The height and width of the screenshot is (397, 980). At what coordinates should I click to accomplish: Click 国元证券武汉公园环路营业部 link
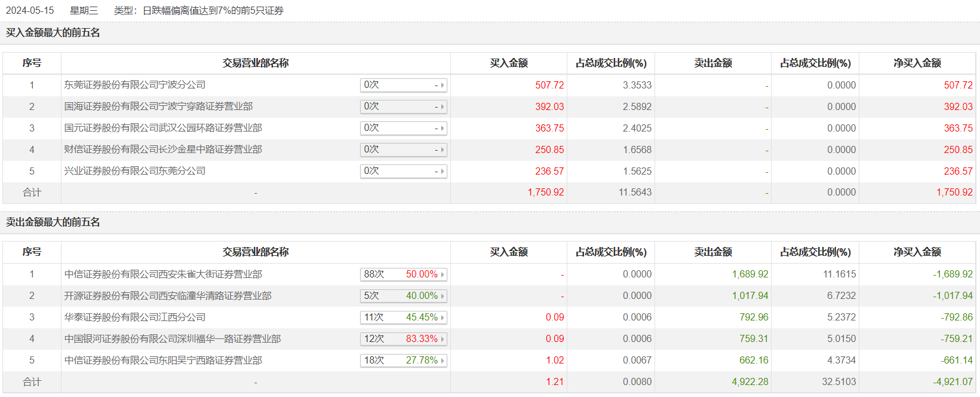[163, 128]
